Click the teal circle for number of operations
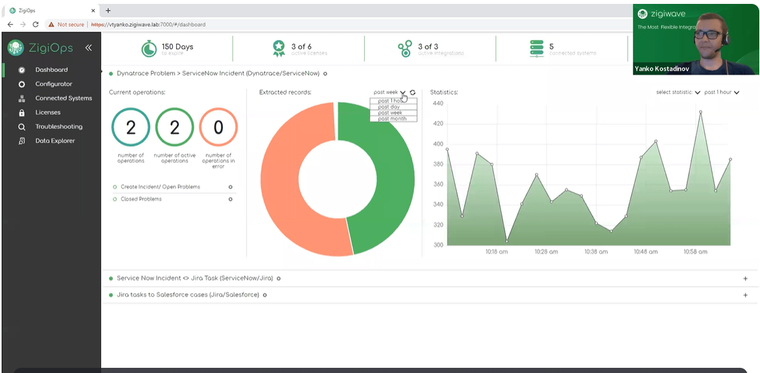This screenshot has width=760, height=373. click(131, 127)
